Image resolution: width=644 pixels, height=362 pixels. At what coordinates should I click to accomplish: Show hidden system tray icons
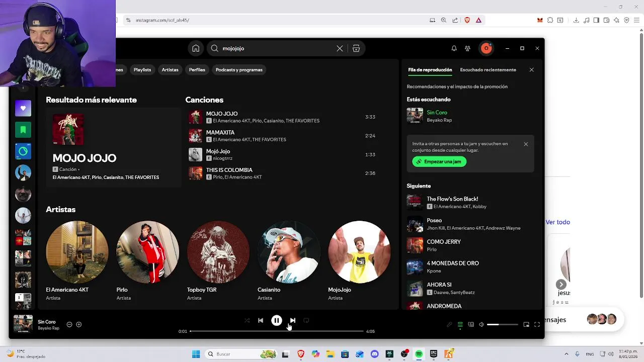click(567, 354)
